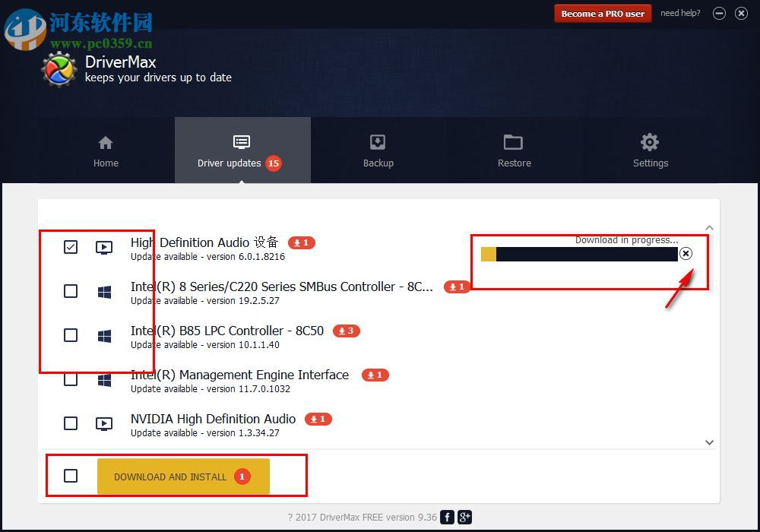Click the DriverMax logo icon
The width and height of the screenshot is (760, 532).
(59, 70)
